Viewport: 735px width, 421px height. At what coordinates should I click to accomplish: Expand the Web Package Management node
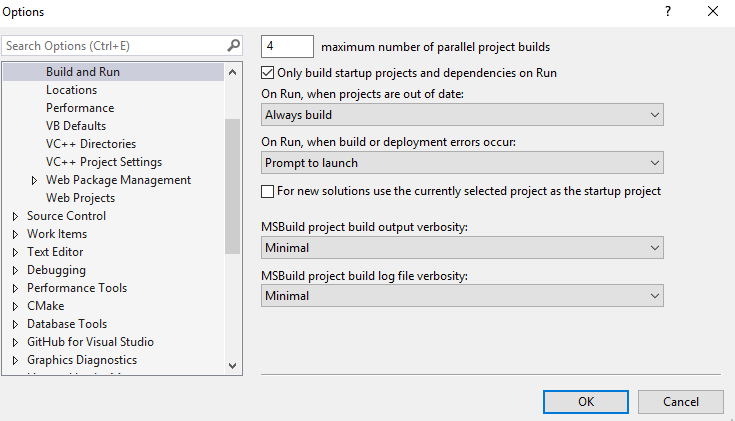(x=35, y=180)
